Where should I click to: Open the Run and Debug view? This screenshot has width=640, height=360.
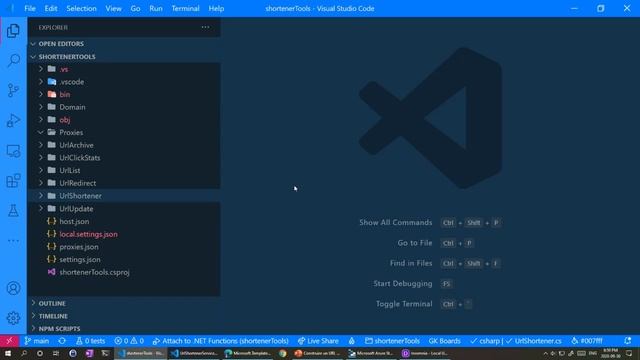tap(13, 120)
